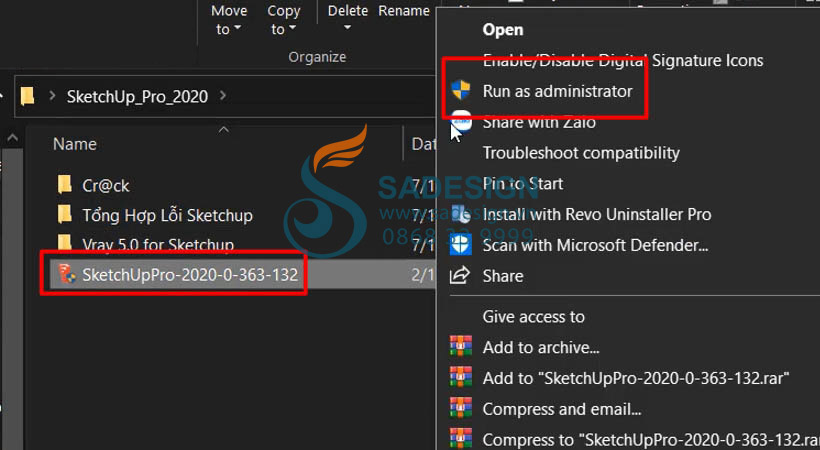Click Rename in the ribbon
The image size is (820, 450).
pos(404,11)
